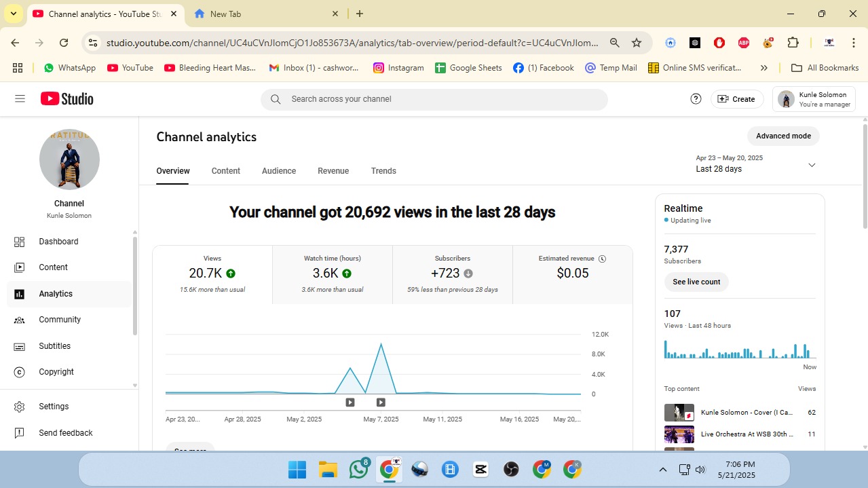Open the YouTube Studio hamburger menu
Screen dimensions: 868x488
point(20,99)
